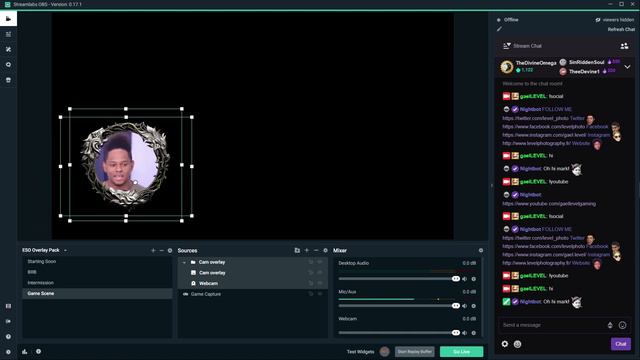The height and width of the screenshot is (360, 640).
Task: Open the Dashboard icon in left sidebar
Action: [8, 34]
